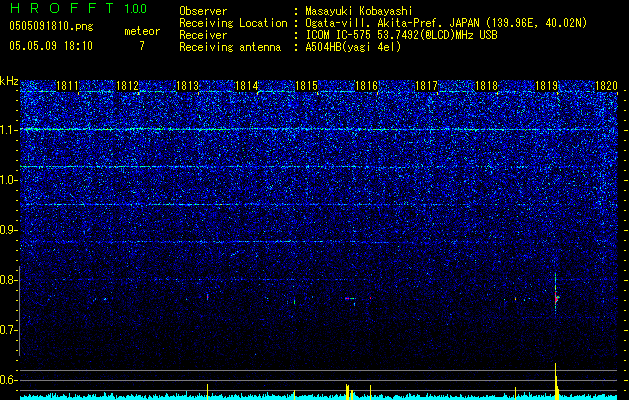
Task: Jump to the 1811 time marker
Action: click(x=68, y=87)
